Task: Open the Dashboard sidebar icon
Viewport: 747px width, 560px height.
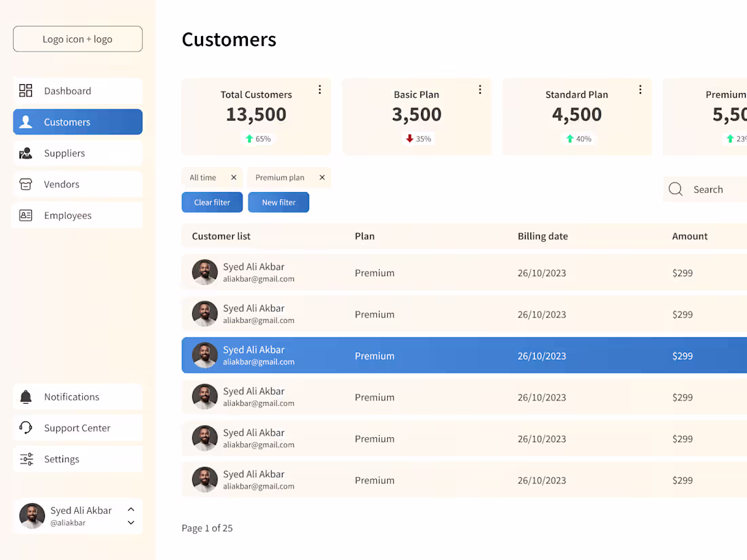Action: (26, 90)
